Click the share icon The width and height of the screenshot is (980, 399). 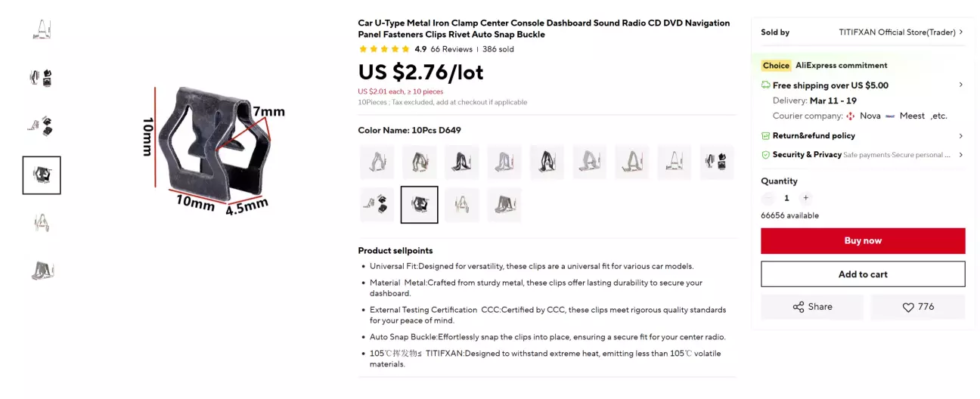tap(799, 307)
